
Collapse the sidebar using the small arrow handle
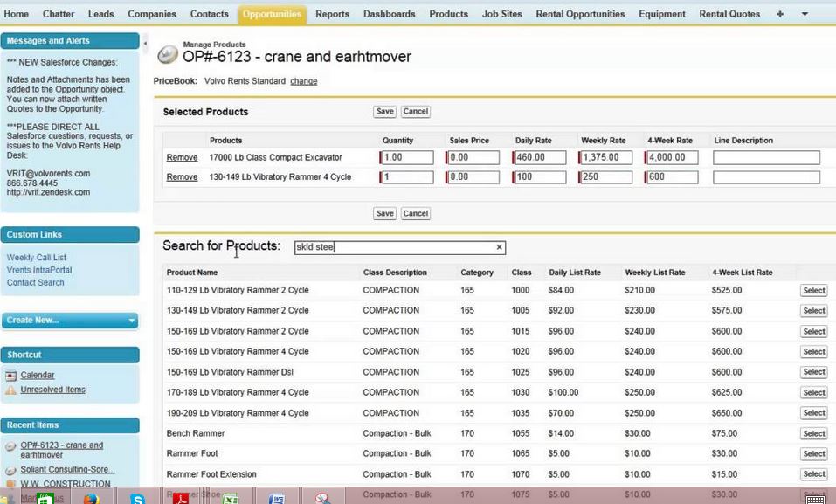(145, 43)
